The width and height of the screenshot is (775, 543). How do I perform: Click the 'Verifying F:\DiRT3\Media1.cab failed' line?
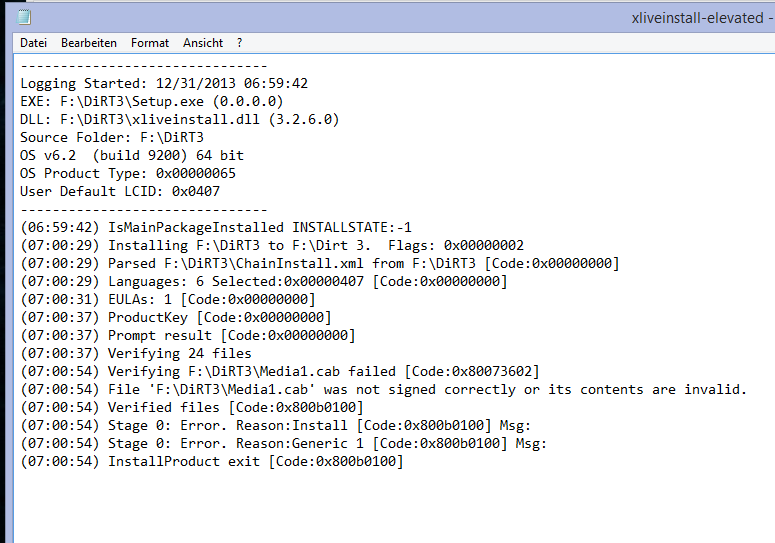[280, 371]
